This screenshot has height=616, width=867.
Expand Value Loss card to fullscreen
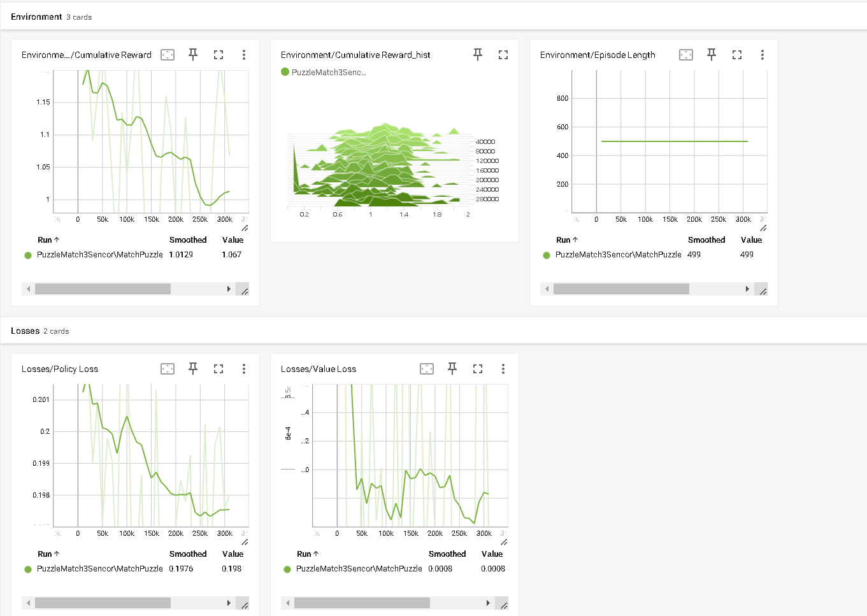(478, 369)
